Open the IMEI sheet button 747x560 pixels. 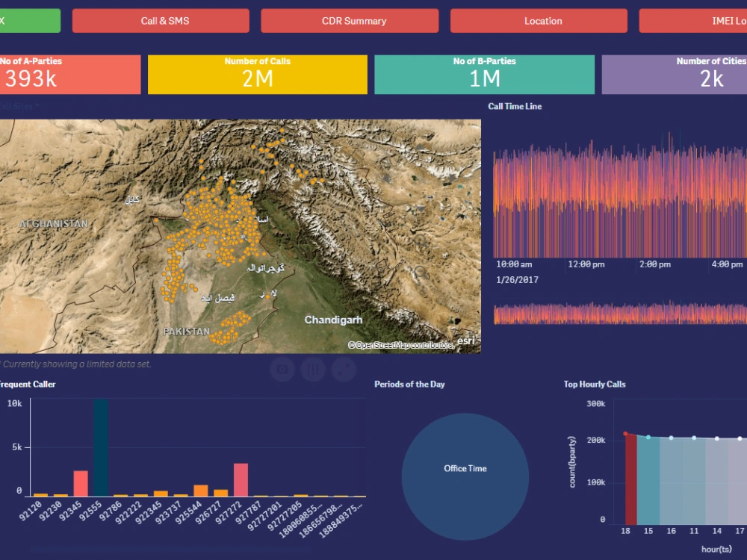[x=693, y=21]
